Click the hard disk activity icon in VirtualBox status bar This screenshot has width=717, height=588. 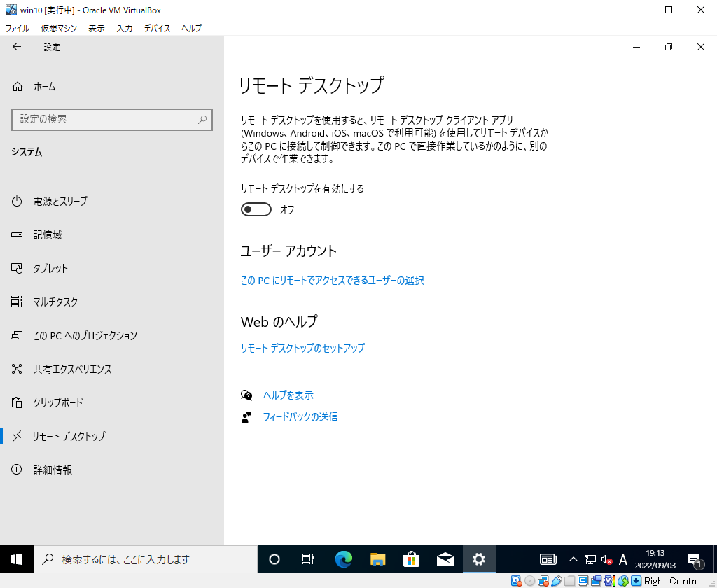(x=516, y=581)
